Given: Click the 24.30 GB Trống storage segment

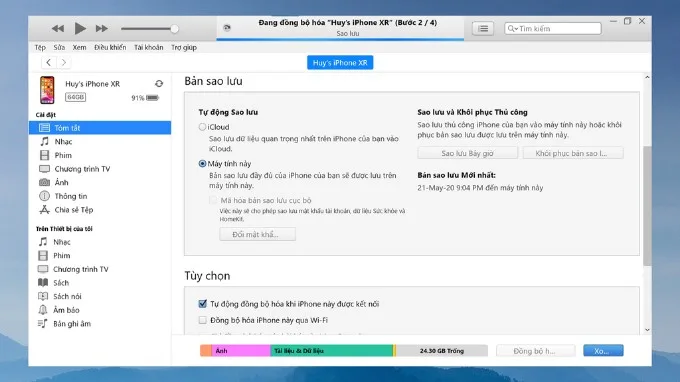Looking at the screenshot, I should (442, 350).
